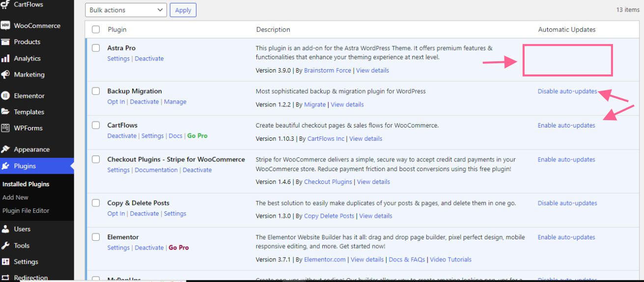The image size is (644, 282).
Task: Tick the CartFlows plugin checkbox
Action: pyautogui.click(x=96, y=125)
